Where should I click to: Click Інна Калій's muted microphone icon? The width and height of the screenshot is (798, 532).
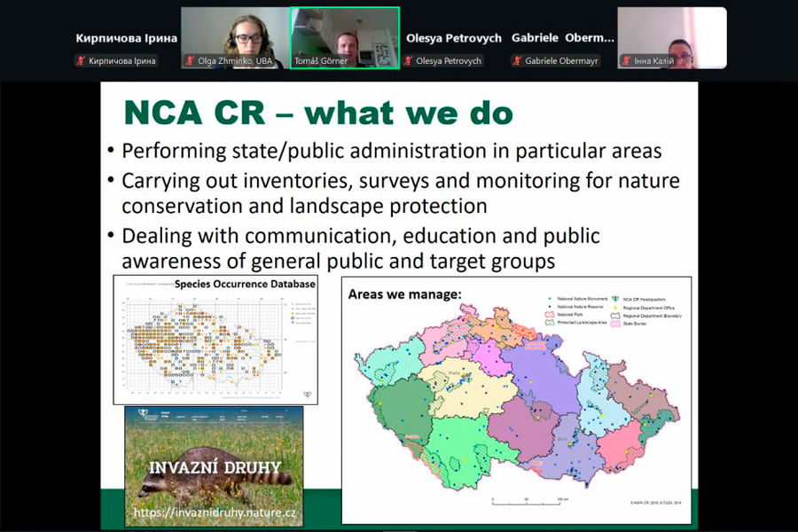pyautogui.click(x=625, y=61)
